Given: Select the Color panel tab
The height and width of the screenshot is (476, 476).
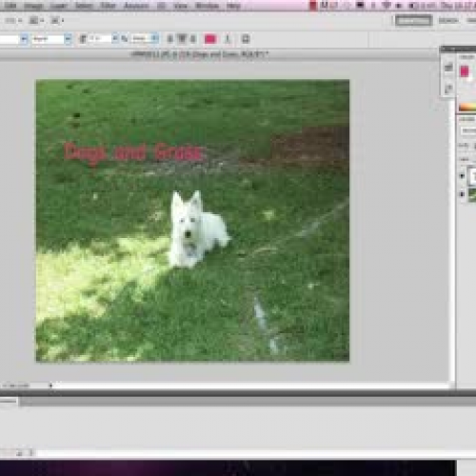Looking at the screenshot, I should [466, 57].
